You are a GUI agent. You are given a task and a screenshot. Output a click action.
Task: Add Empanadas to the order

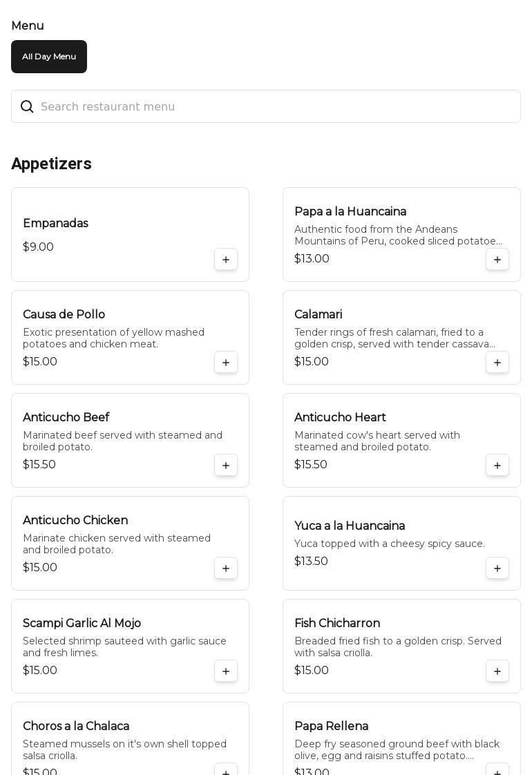pyautogui.click(x=226, y=260)
